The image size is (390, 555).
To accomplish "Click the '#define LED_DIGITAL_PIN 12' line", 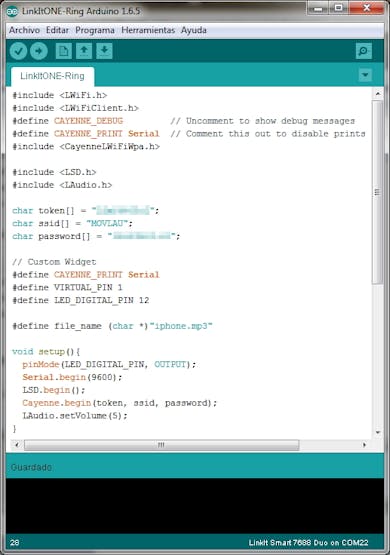I will (x=81, y=300).
